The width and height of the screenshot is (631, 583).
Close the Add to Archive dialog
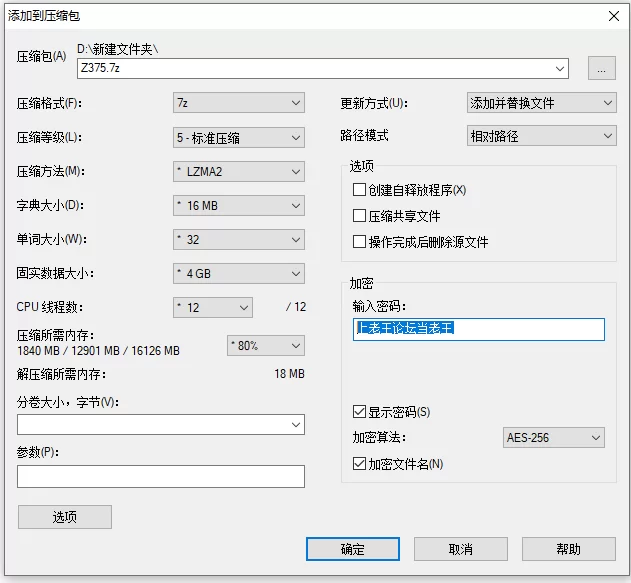click(x=612, y=14)
